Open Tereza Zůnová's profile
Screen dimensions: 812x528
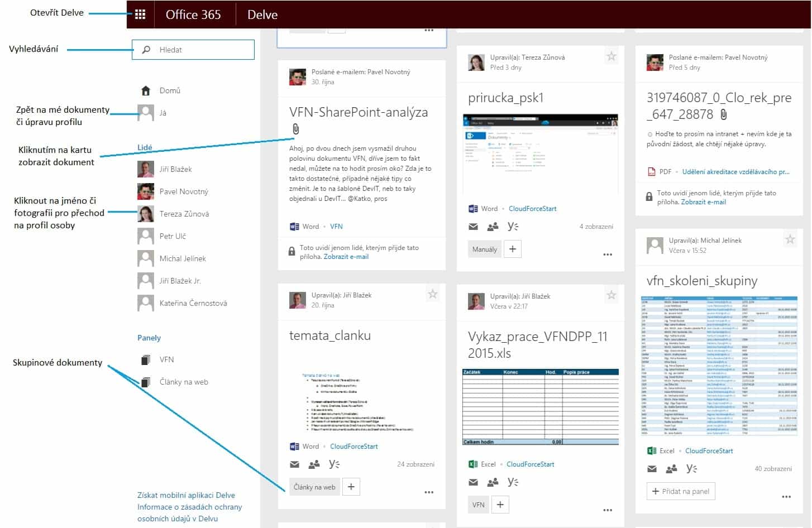(184, 214)
